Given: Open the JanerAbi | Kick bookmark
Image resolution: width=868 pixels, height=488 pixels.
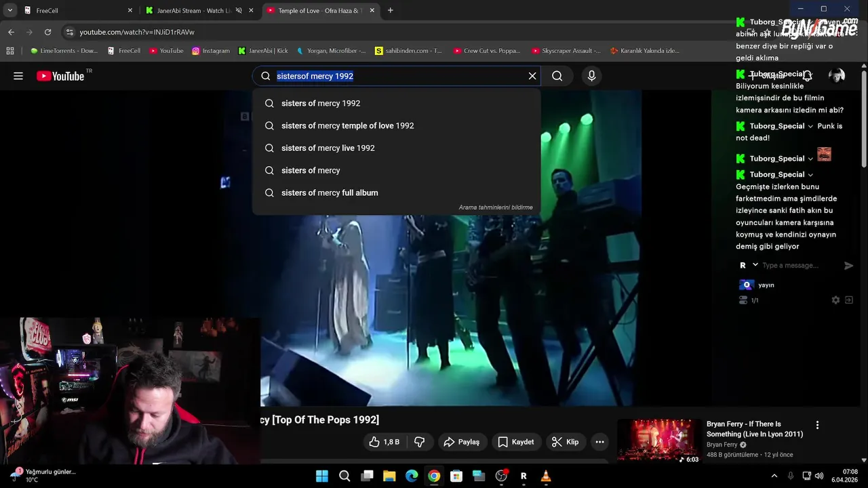Looking at the screenshot, I should point(263,51).
